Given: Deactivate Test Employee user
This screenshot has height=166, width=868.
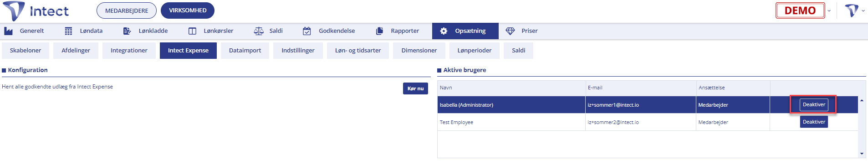Looking at the screenshot, I should pos(814,122).
